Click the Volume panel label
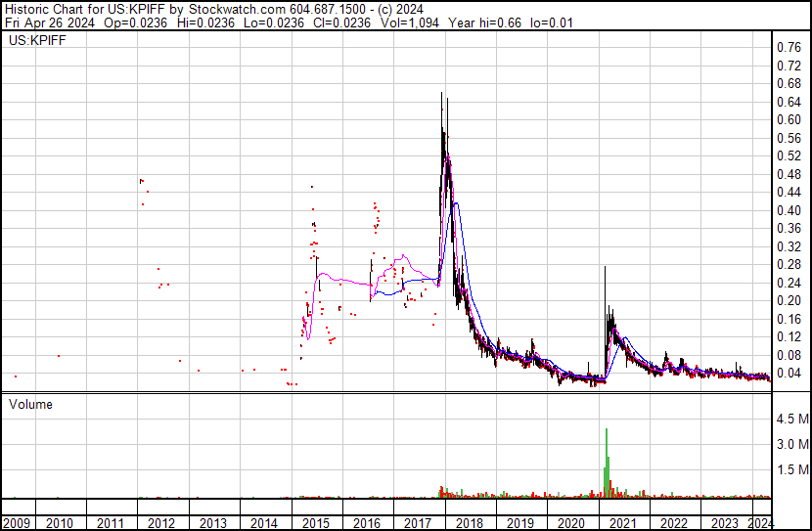 (x=30, y=404)
